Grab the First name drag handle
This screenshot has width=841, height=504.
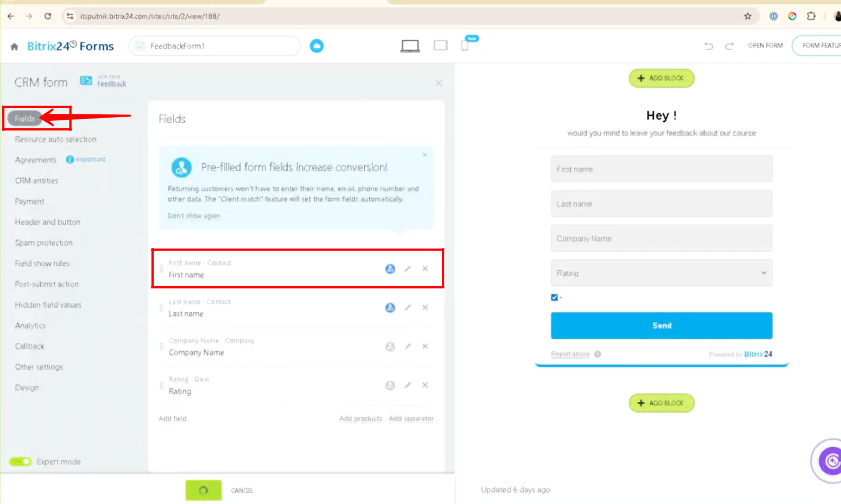tap(161, 269)
